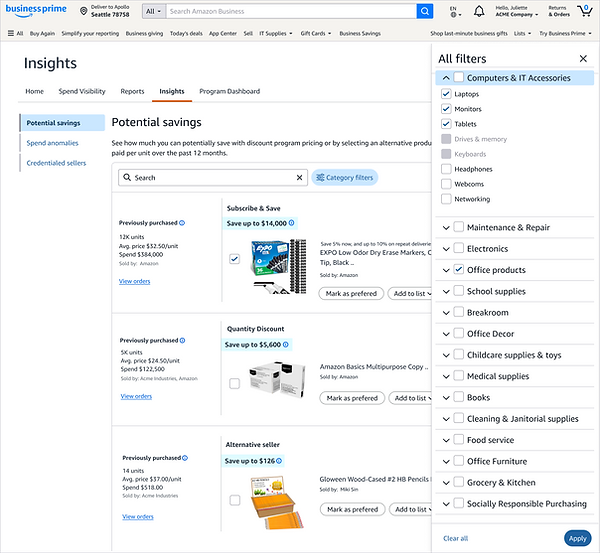The width and height of the screenshot is (600, 553).
Task: Uncheck the Laptops filter
Action: point(446,94)
